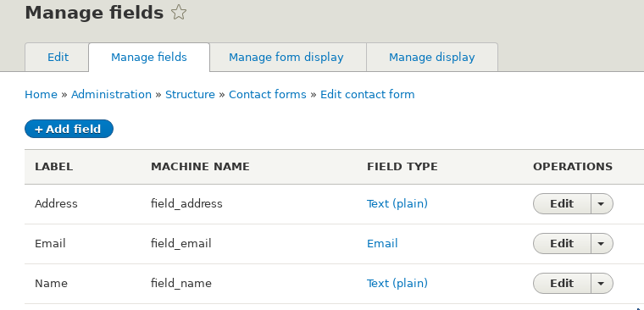Edit the Email field
644x310 pixels.
[562, 243]
